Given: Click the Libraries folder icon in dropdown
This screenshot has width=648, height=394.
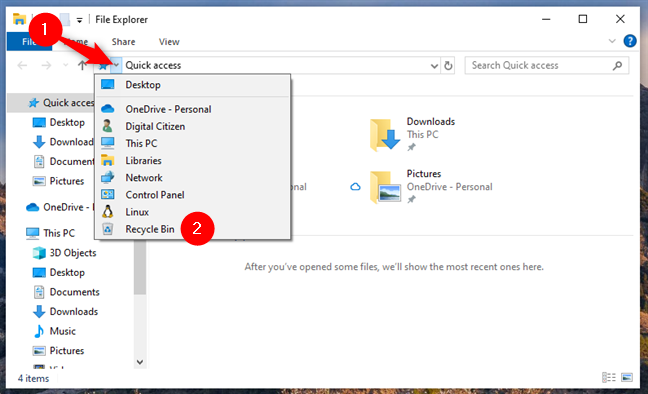Looking at the screenshot, I should point(107,160).
